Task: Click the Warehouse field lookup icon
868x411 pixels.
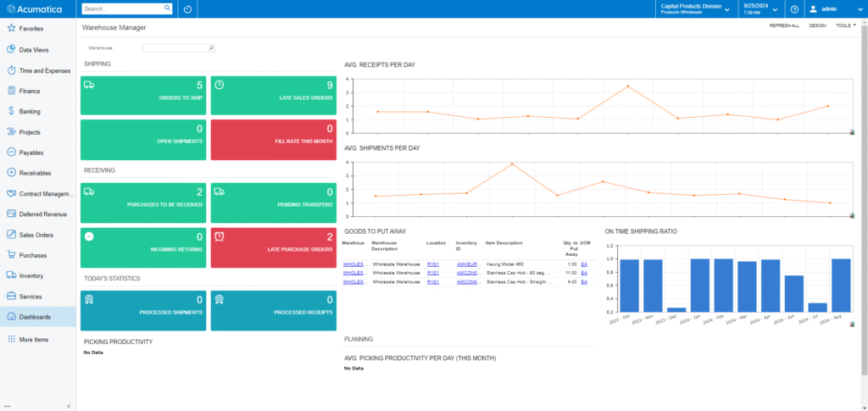Action: point(211,48)
